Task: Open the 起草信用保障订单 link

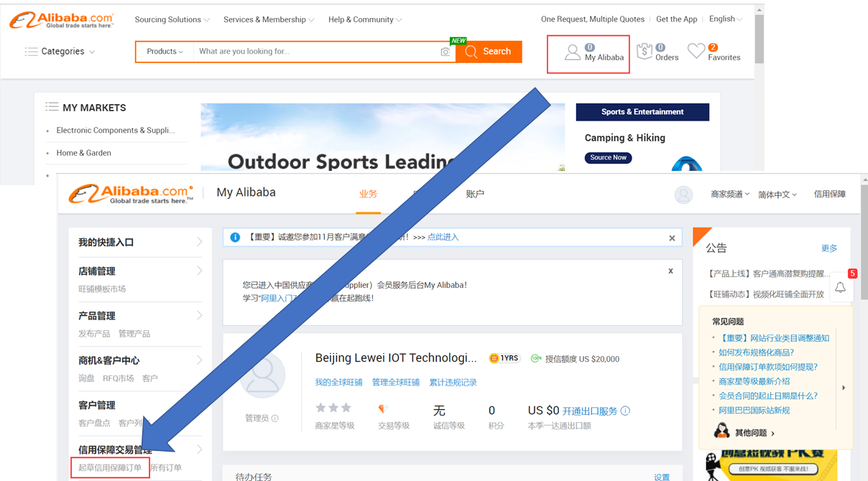Action: tap(110, 468)
